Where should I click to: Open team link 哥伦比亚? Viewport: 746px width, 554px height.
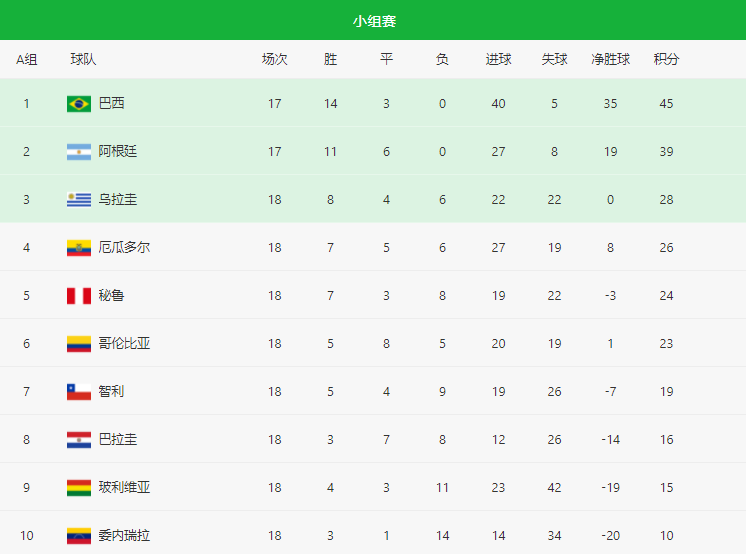(124, 343)
